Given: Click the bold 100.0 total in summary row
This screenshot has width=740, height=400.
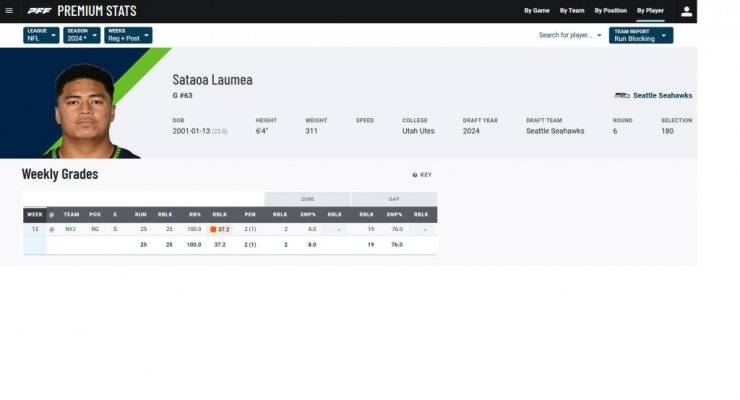Looking at the screenshot, I should (x=194, y=245).
